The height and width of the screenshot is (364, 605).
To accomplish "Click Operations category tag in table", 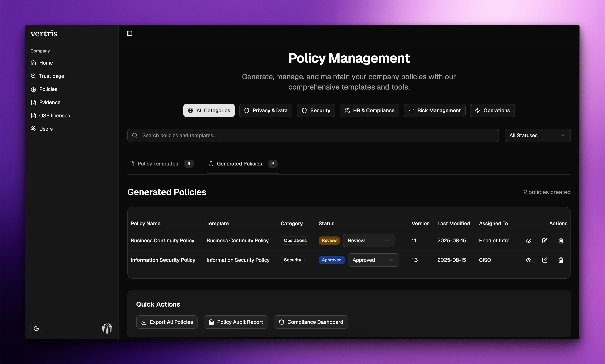I will pos(295,241).
